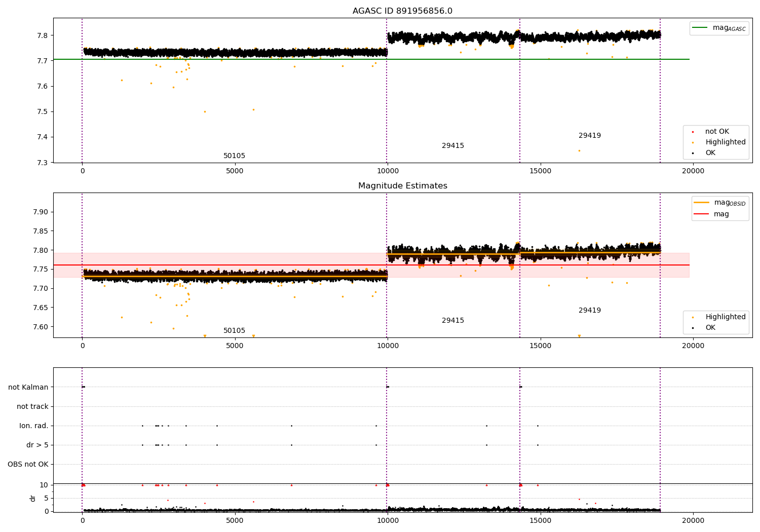Click the 10000 x-tick under top plot
760x532 pixels.
tap(388, 171)
